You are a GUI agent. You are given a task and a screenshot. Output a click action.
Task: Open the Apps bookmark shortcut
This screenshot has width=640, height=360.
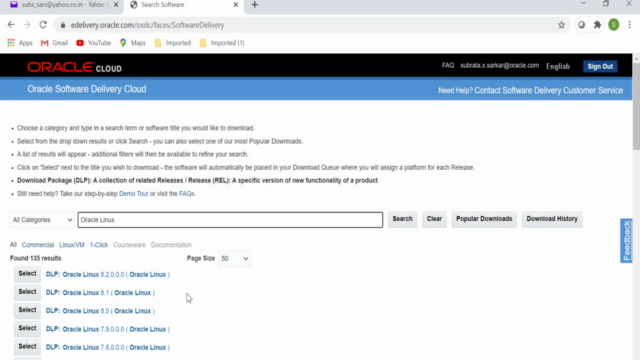[x=20, y=43]
